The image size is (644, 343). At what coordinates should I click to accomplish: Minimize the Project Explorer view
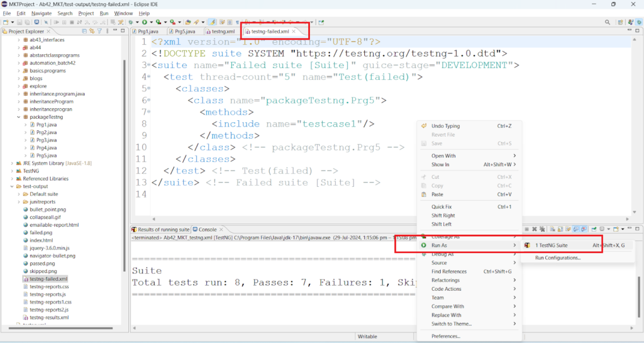[115, 31]
